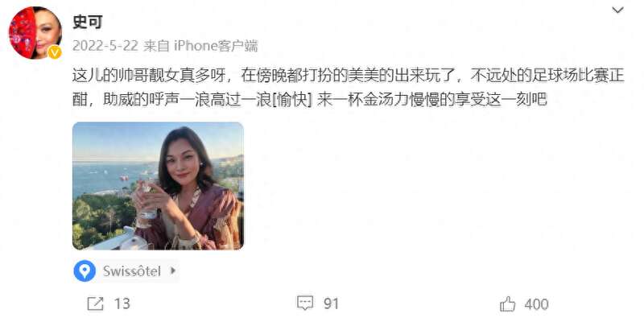
Task: Open the 史可 username profile link
Action: [x=87, y=23]
